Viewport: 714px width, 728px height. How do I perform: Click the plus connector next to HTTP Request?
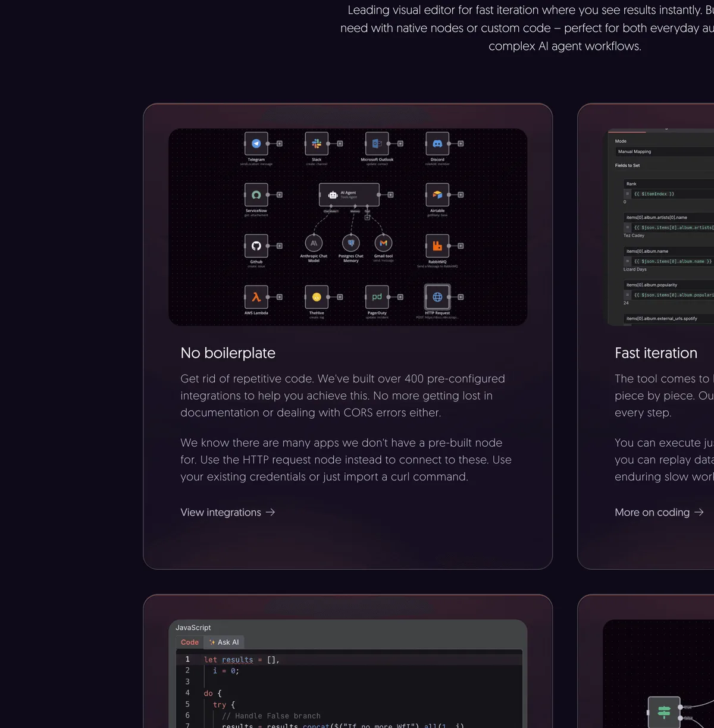461,297
